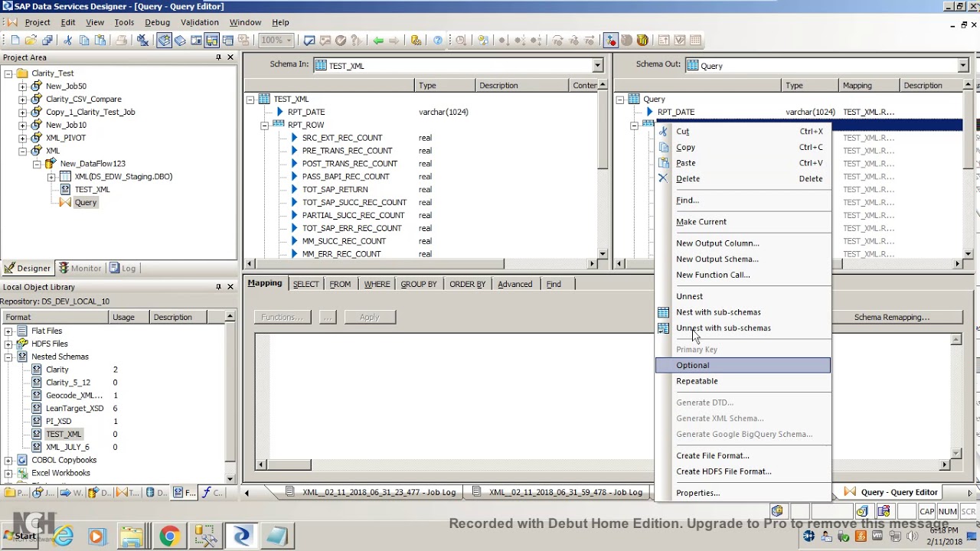Open the Debug menu
980x551 pixels.
point(157,22)
